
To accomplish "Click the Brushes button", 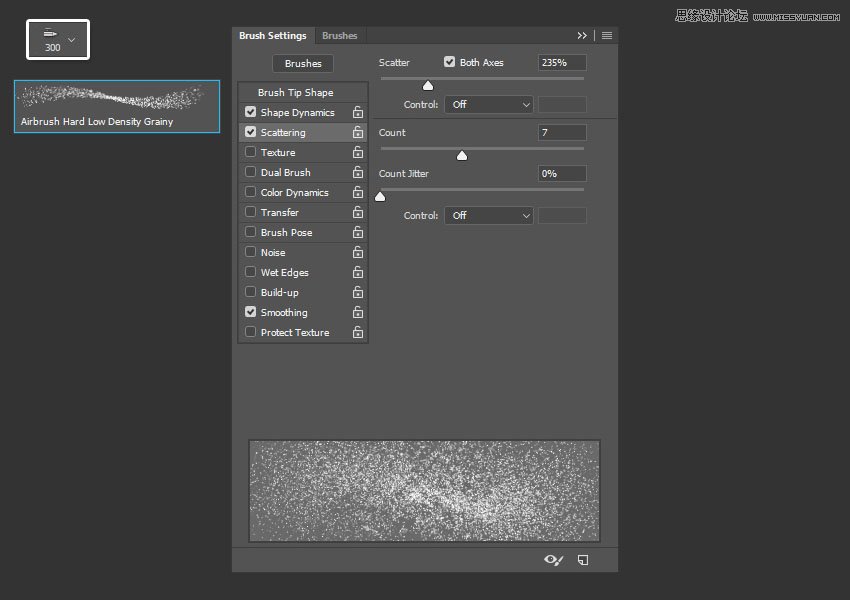I will click(x=303, y=63).
